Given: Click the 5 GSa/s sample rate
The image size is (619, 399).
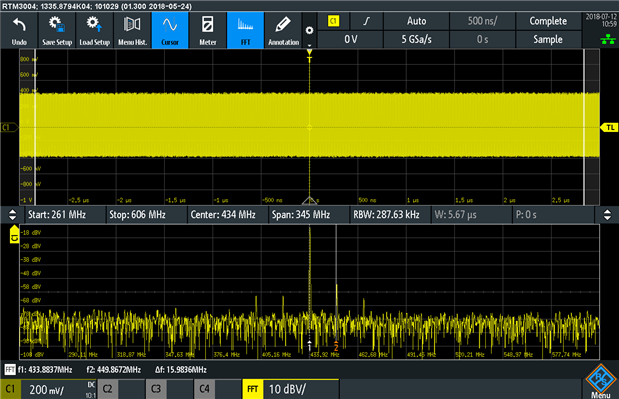Looking at the screenshot, I should pos(416,39).
